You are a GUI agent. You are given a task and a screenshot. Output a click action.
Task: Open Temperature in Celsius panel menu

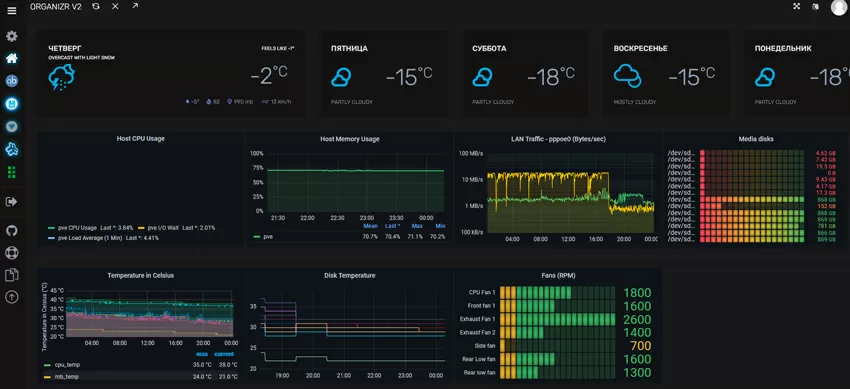pos(140,275)
